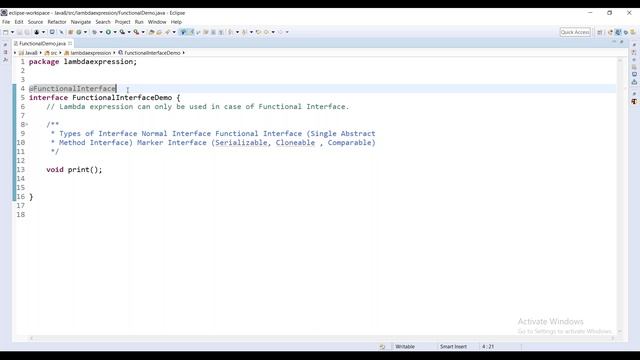The width and height of the screenshot is (640, 360).
Task: Click the Back navigation toolbar icon
Action: pos(267,32)
